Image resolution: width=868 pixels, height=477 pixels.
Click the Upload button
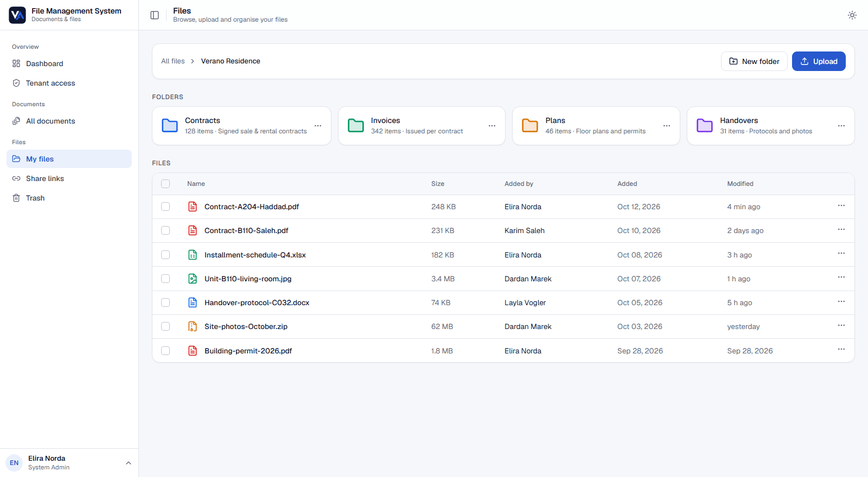(x=819, y=61)
